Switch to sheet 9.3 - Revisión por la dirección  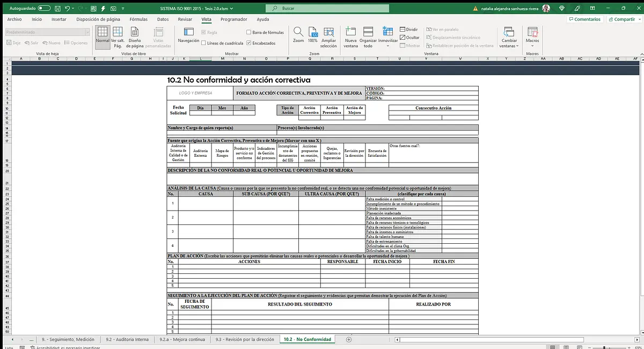(244, 339)
